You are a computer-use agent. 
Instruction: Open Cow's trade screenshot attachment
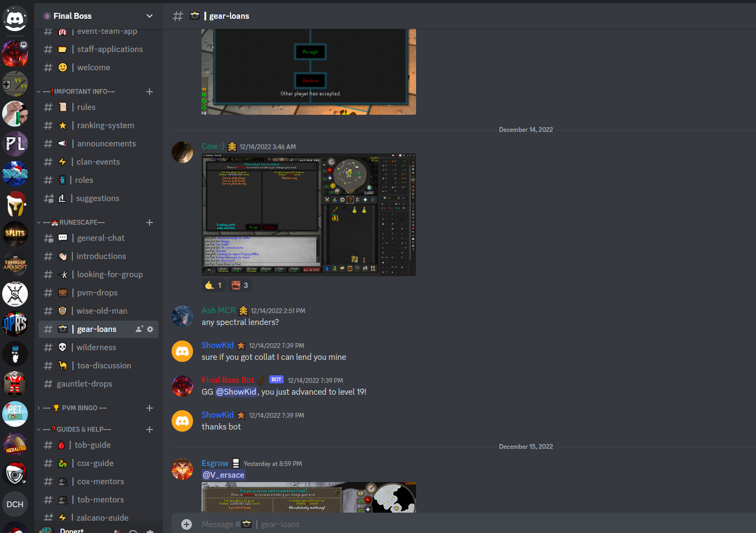tap(309, 215)
